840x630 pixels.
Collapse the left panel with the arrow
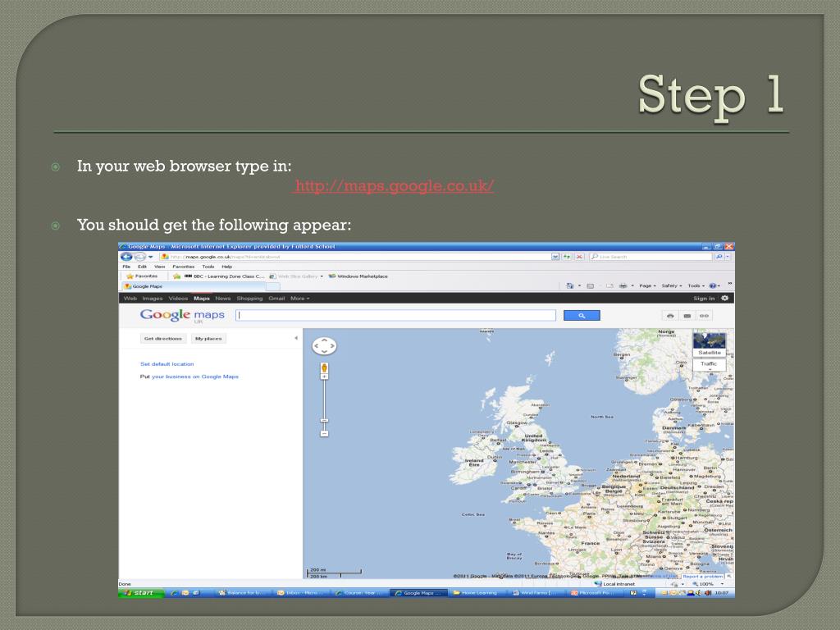(295, 338)
